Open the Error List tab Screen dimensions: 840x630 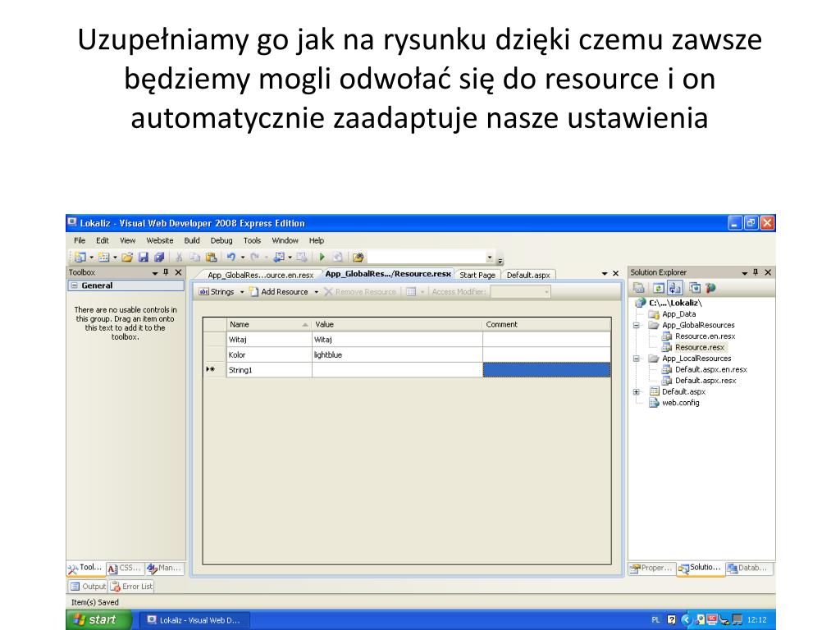click(x=132, y=586)
